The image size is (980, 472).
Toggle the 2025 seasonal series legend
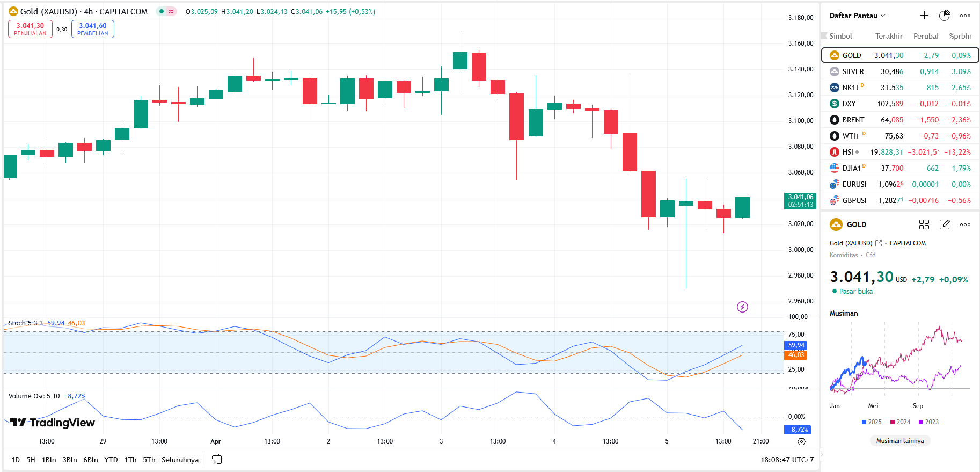point(872,422)
